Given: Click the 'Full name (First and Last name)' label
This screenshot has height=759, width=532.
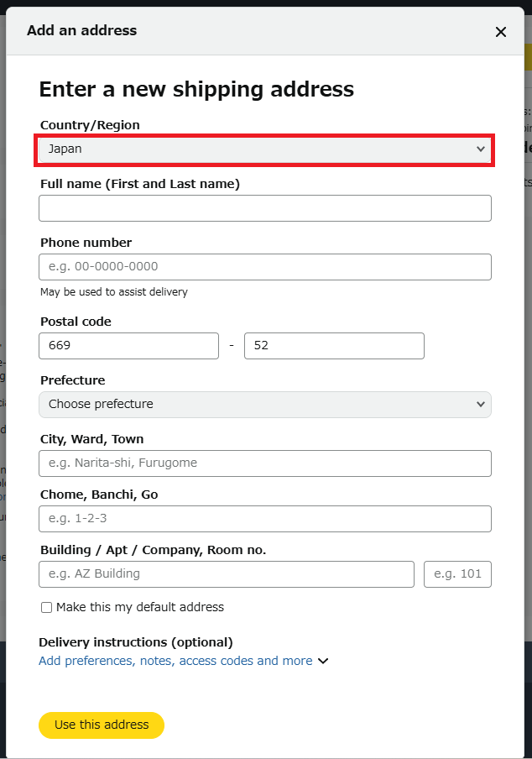Looking at the screenshot, I should point(140,184).
